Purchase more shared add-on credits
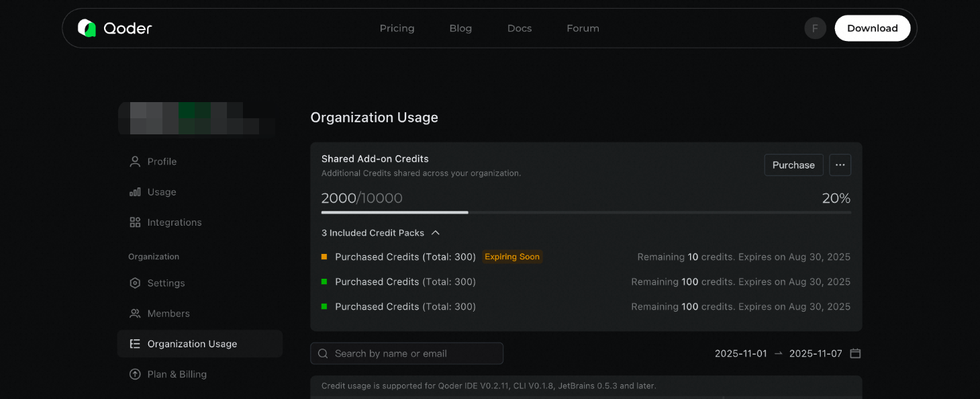Image resolution: width=980 pixels, height=399 pixels. point(793,165)
